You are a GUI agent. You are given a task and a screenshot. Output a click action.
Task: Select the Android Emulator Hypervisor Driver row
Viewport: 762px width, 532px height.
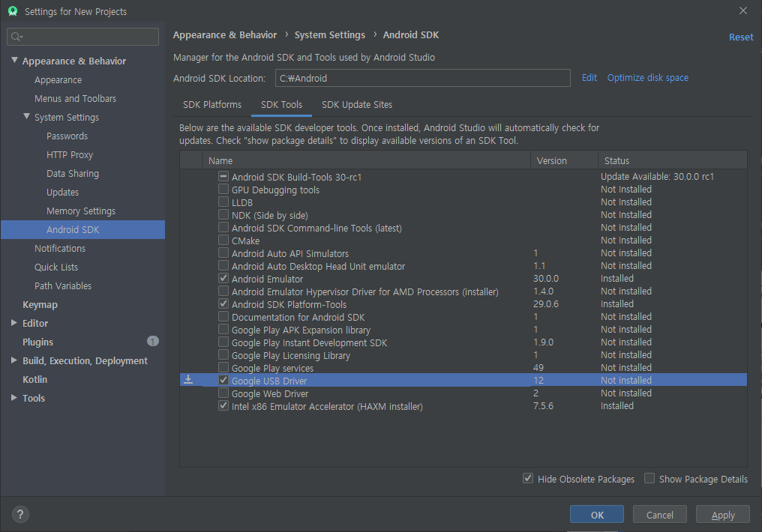[x=463, y=291]
